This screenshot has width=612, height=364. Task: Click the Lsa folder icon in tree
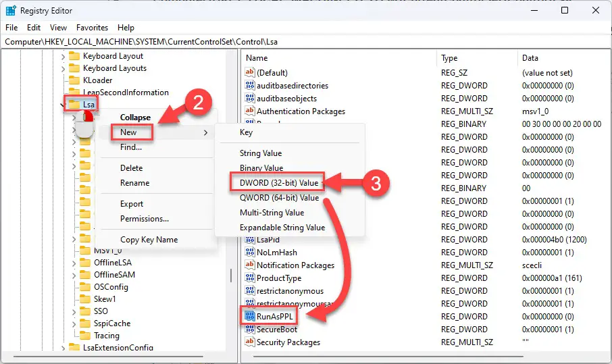74,104
